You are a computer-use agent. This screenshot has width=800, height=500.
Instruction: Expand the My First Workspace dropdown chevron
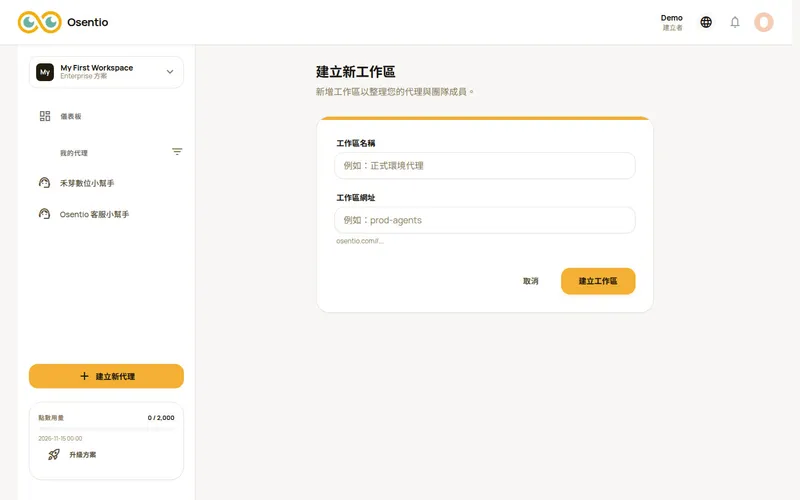pyautogui.click(x=170, y=72)
